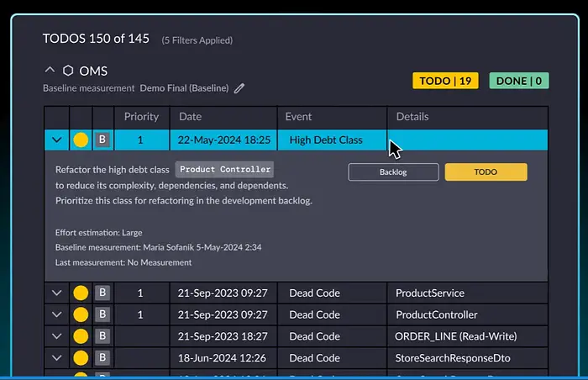588x380 pixels.
Task: Expand the StoreSearchResponseDto row chevron
Action: click(56, 358)
